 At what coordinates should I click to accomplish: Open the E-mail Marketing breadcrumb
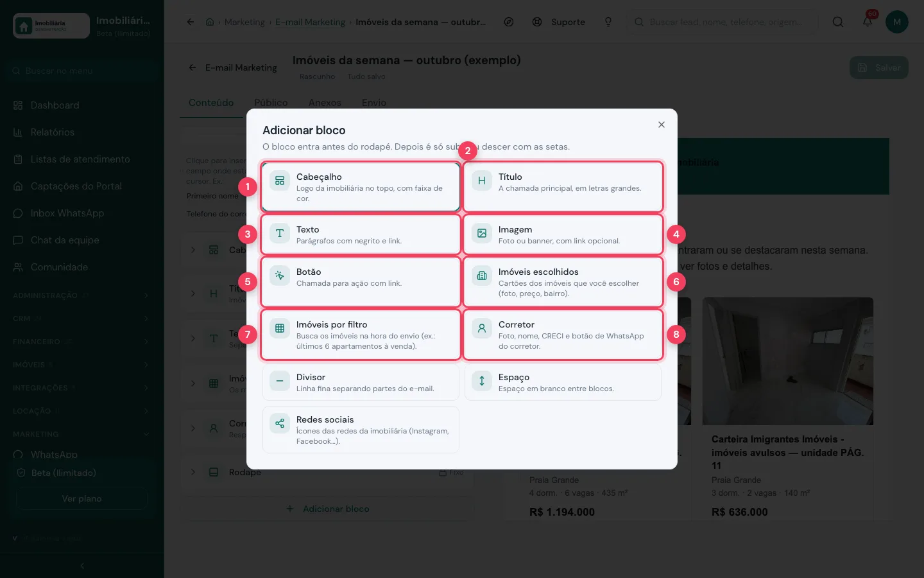[311, 22]
